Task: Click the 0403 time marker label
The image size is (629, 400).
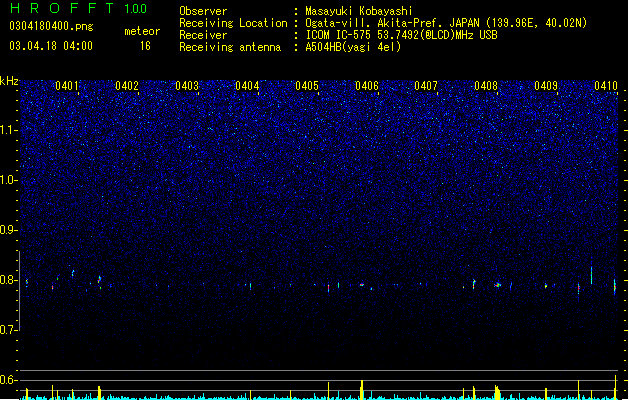Action: click(x=187, y=86)
